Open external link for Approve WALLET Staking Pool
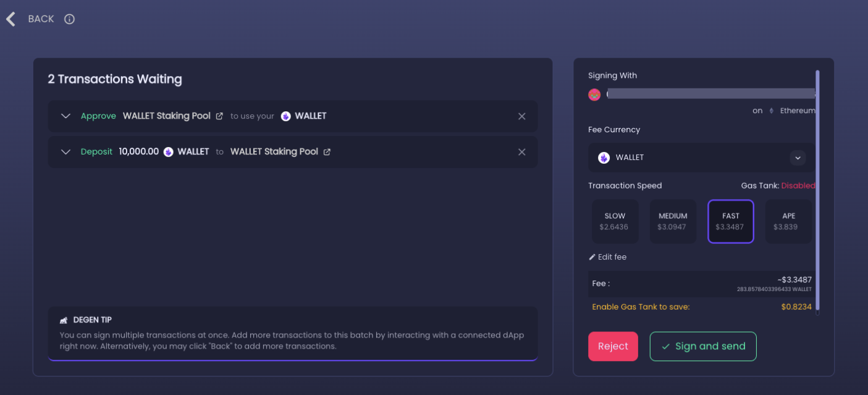 click(x=219, y=116)
